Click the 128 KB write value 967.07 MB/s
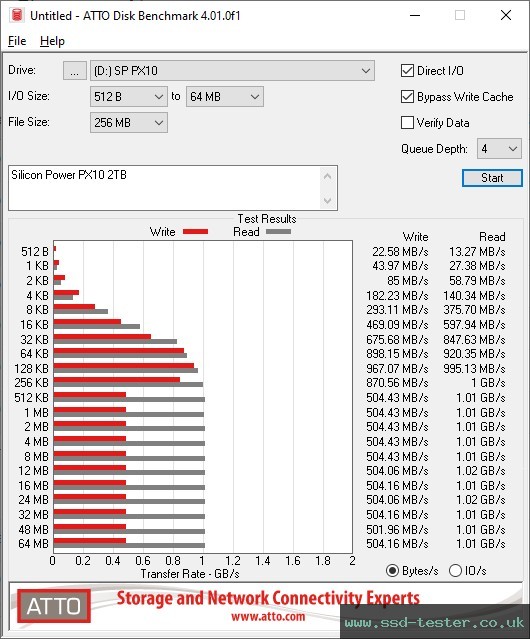 397,368
